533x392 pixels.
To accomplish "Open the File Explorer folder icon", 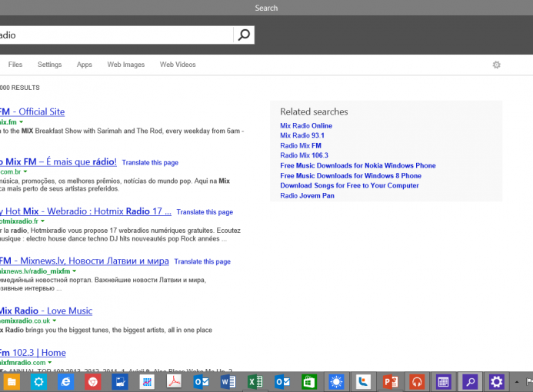I will click(12, 381).
